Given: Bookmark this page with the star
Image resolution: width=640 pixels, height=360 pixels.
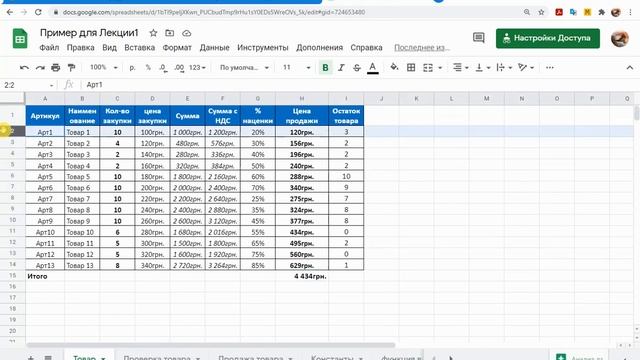Looking at the screenshot, I should [541, 12].
